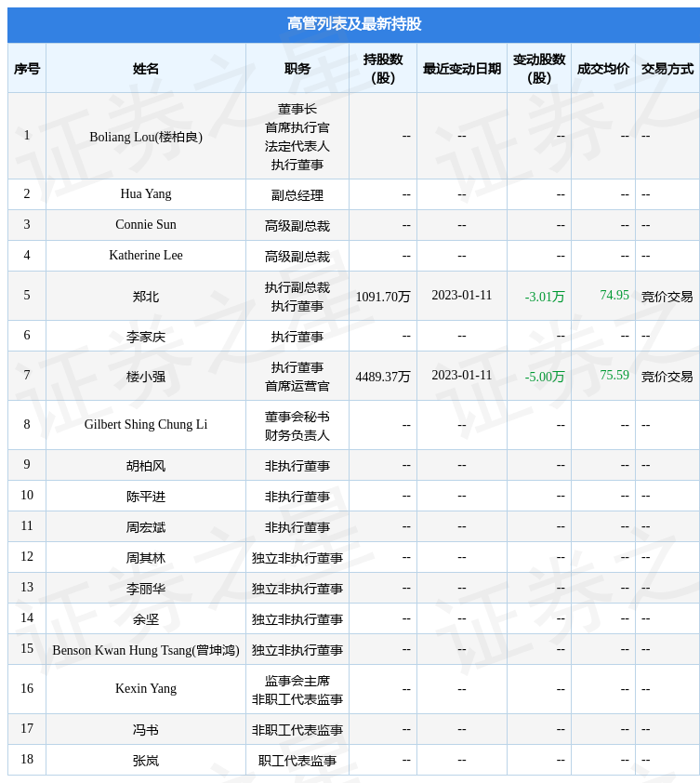Click row number 18
This screenshot has height=783, width=700.
point(27,759)
